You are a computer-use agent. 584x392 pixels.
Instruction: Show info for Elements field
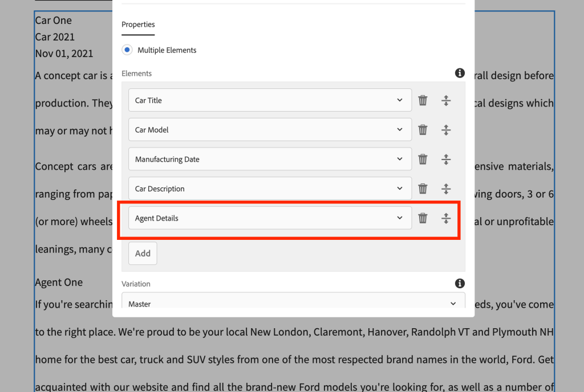click(460, 73)
